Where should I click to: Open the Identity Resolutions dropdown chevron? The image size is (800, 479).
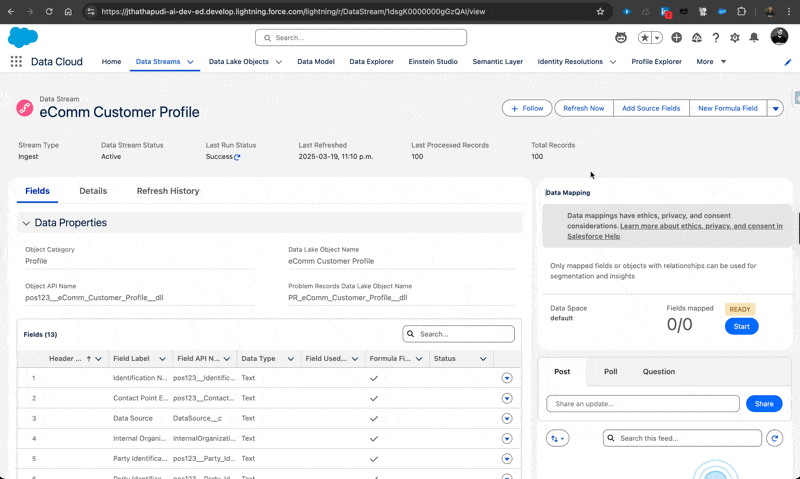(x=613, y=62)
